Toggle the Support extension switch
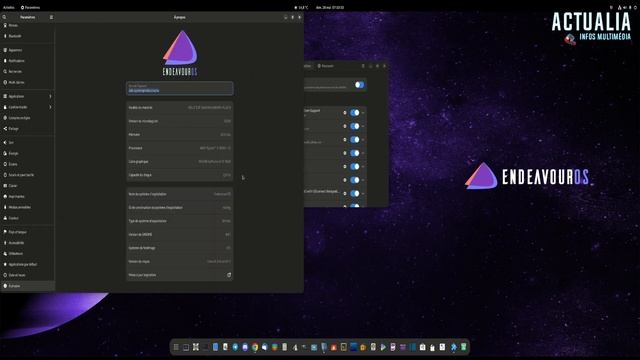The height and width of the screenshot is (360, 640). tap(355, 113)
